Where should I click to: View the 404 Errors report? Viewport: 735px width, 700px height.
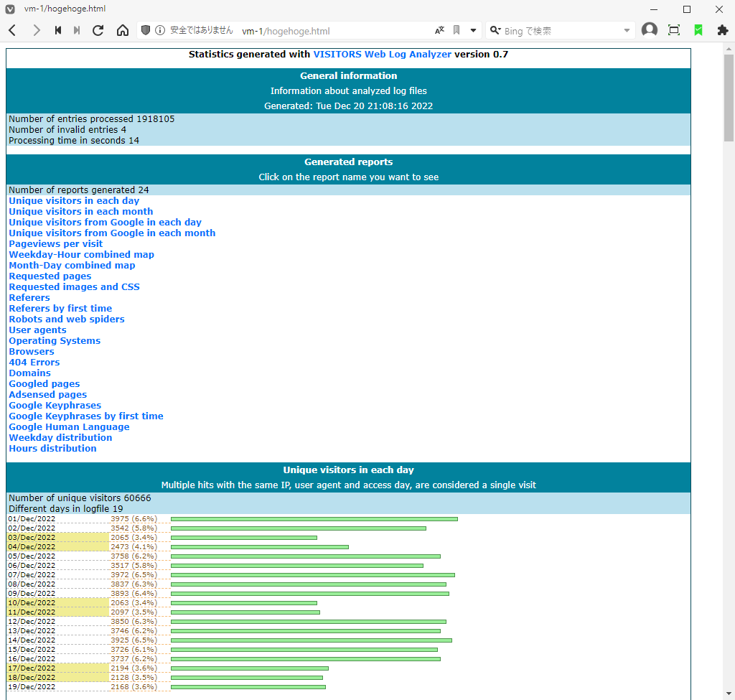point(34,363)
